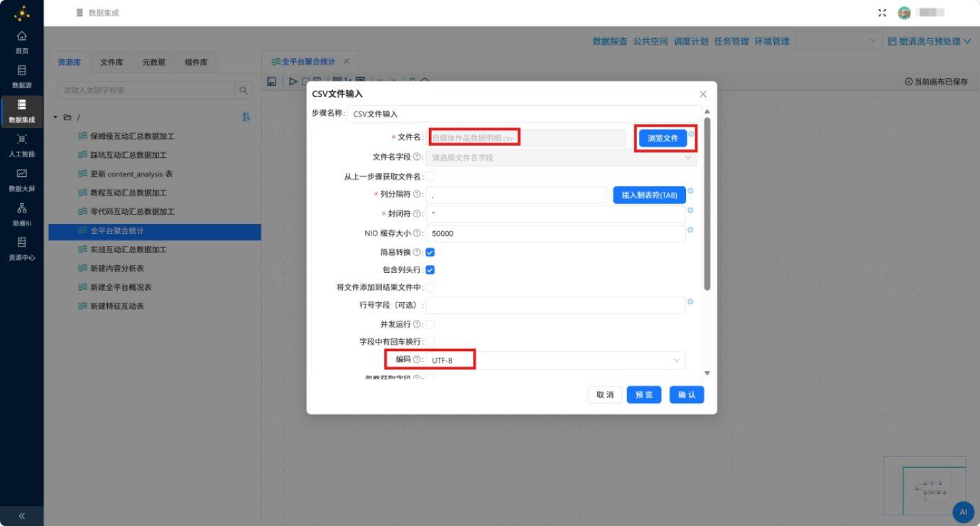Screen dimensions: 980x526
Task: Click the 预览 button
Action: [x=644, y=395]
